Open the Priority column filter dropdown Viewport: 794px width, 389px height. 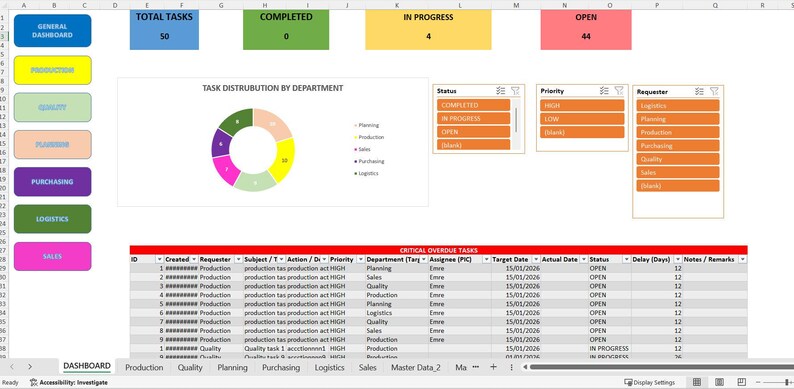[x=361, y=259]
